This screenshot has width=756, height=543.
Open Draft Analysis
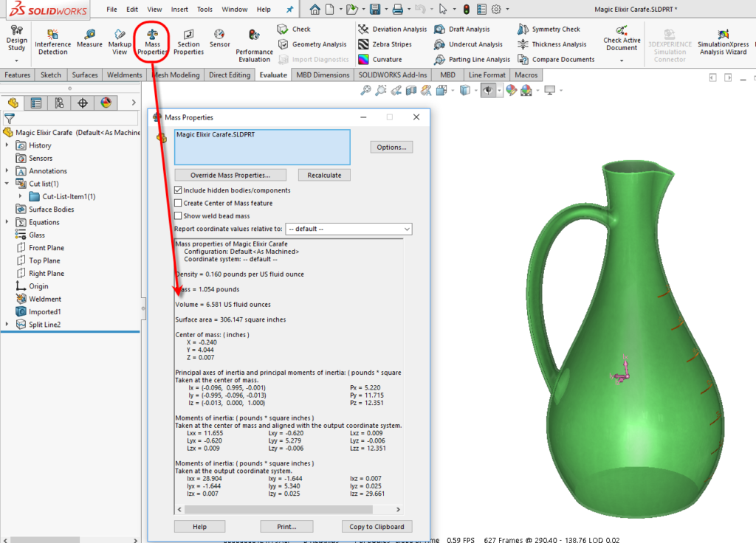click(x=462, y=29)
